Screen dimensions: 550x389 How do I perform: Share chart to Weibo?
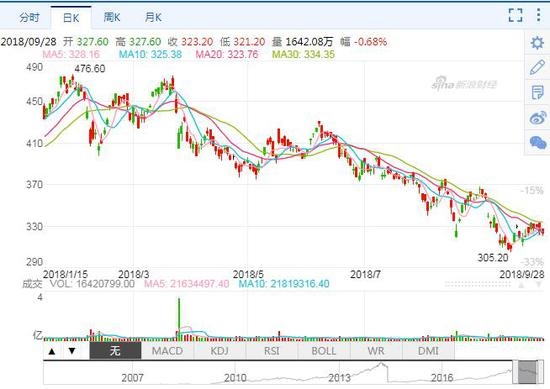pyautogui.click(x=538, y=118)
